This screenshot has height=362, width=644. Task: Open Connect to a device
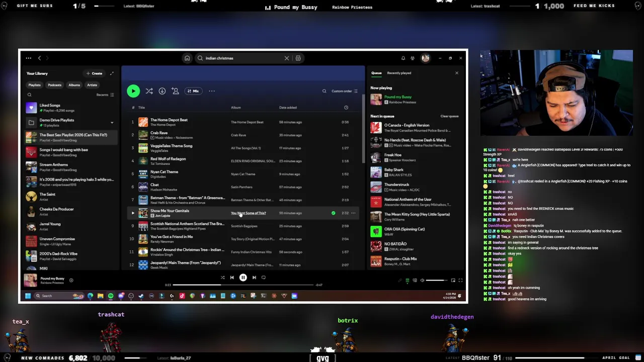(x=415, y=281)
